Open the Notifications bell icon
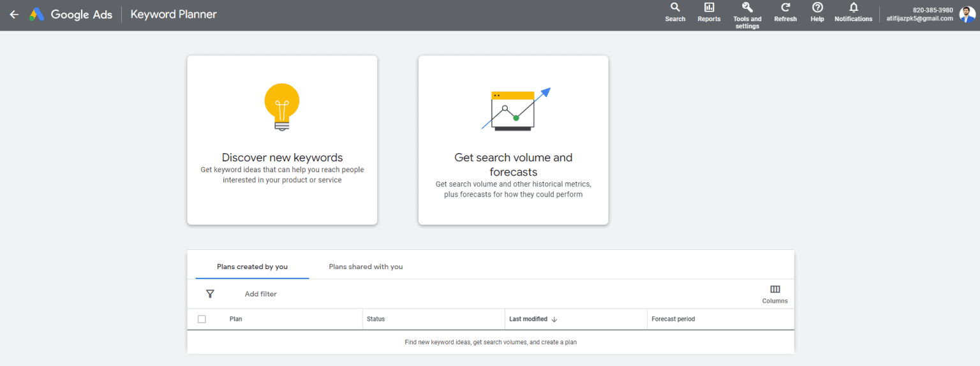 (854, 8)
